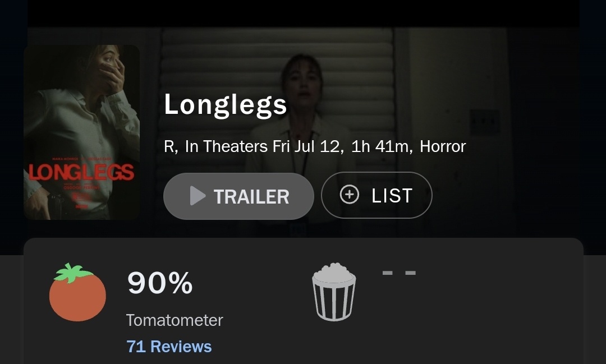Click the 1h 41m runtime text

[x=382, y=147]
